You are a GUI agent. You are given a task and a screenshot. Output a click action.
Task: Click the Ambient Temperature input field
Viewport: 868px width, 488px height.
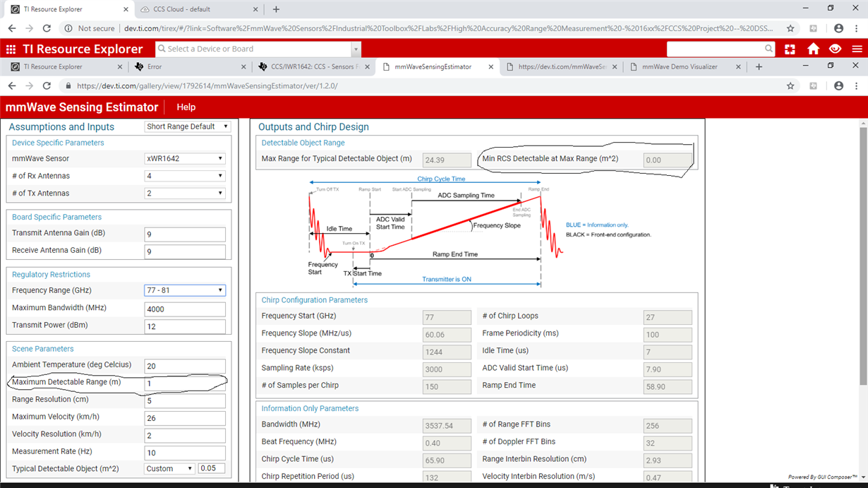pyautogui.click(x=185, y=366)
